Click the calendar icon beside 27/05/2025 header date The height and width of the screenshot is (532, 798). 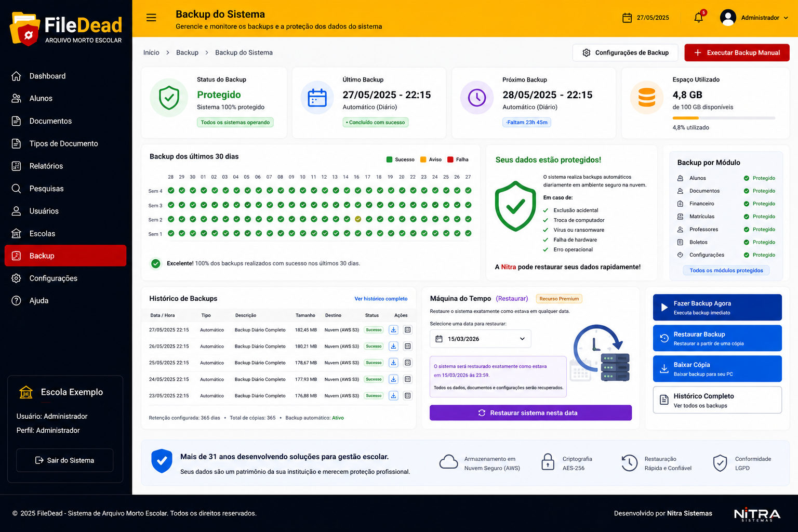627,18
